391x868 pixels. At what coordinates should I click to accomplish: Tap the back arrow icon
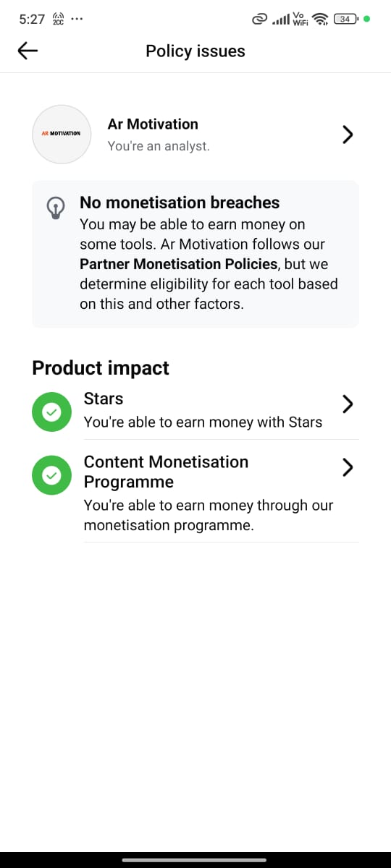[28, 51]
